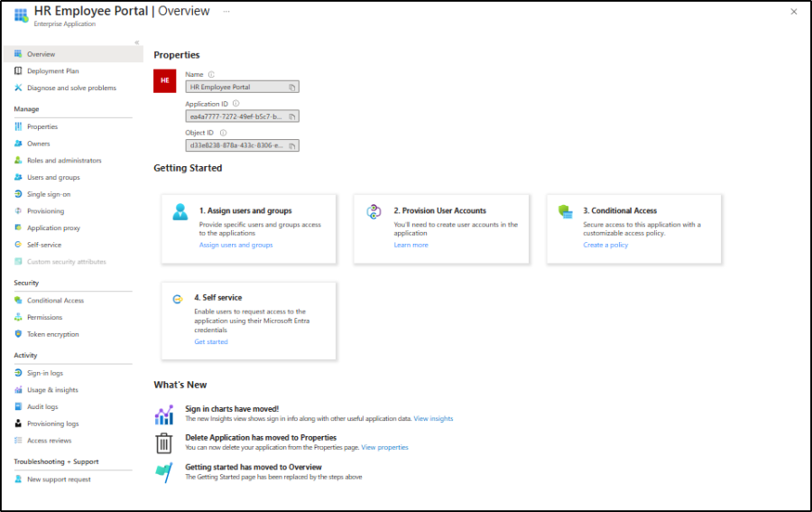
Task: Click the Properties sidebar bars icon
Action: click(x=18, y=126)
